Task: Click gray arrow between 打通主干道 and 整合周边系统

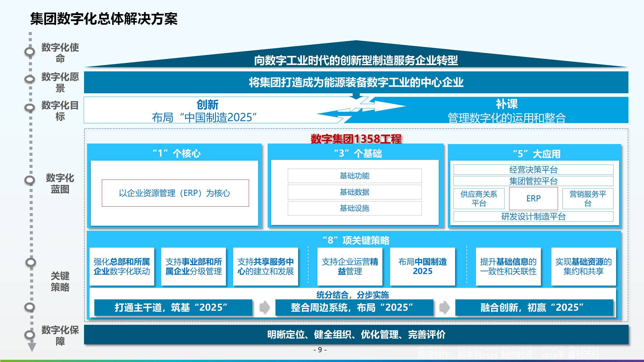Action: pos(264,307)
